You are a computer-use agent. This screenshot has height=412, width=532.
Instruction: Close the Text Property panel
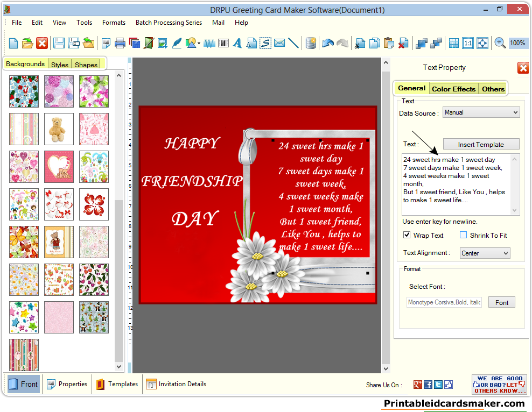click(x=523, y=68)
